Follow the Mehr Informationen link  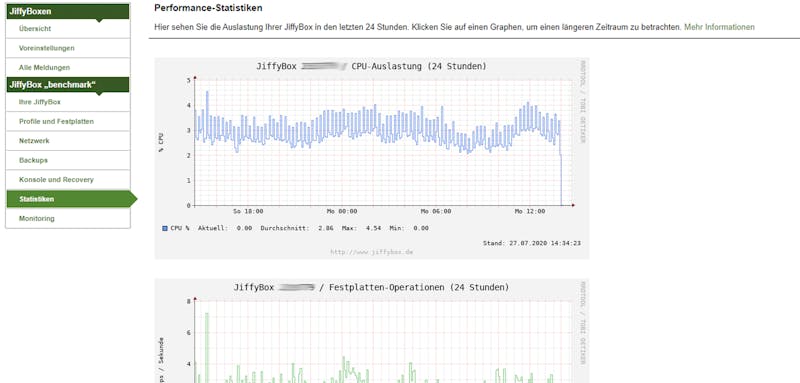tap(719, 27)
